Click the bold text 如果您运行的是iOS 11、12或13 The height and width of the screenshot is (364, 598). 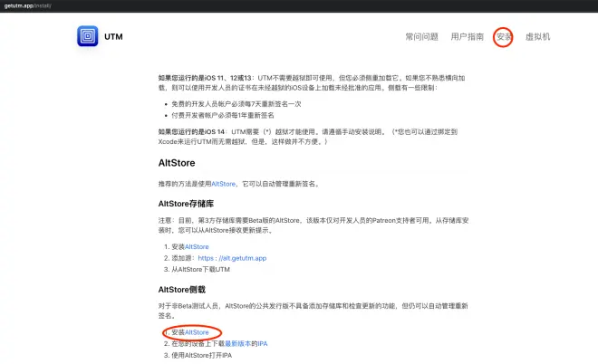[x=205, y=78]
